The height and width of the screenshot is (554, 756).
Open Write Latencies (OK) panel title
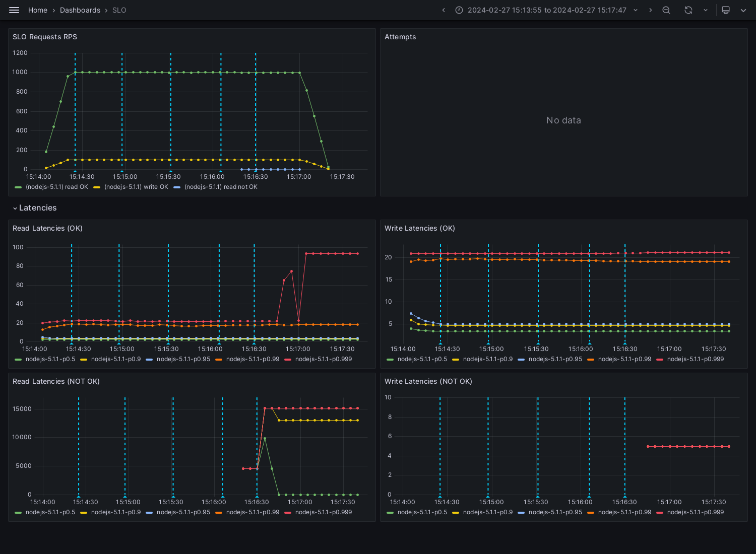coord(420,228)
